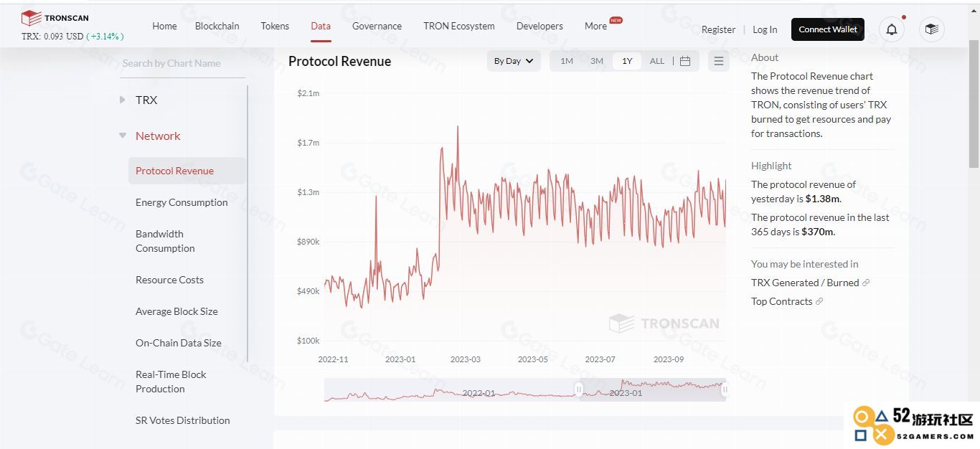Select Protocol Revenue in sidebar

pyautogui.click(x=187, y=171)
